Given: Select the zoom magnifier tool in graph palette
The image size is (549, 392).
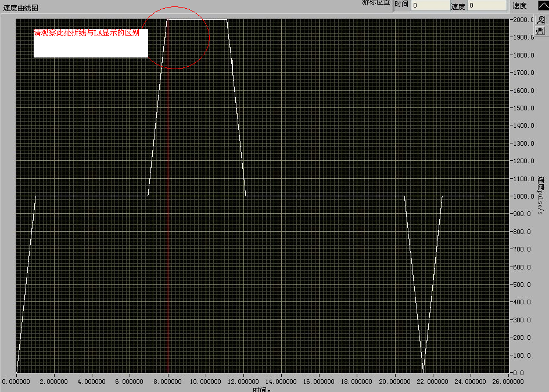Looking at the screenshot, I should point(540,20).
